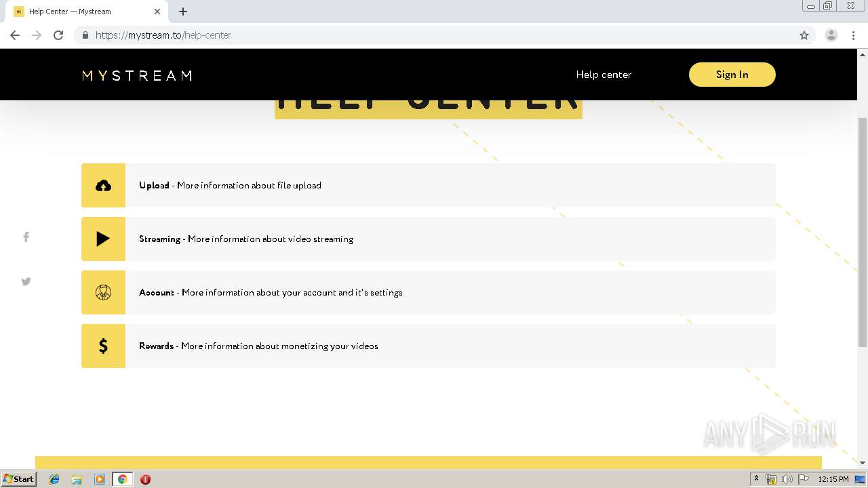
Task: Open media player taskbar icon
Action: tap(100, 479)
